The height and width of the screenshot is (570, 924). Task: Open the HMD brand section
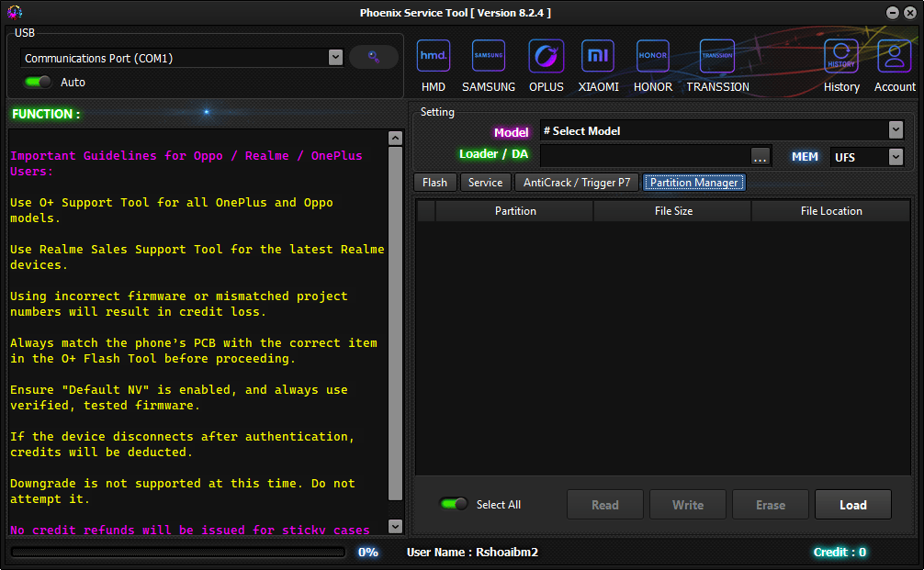(433, 56)
